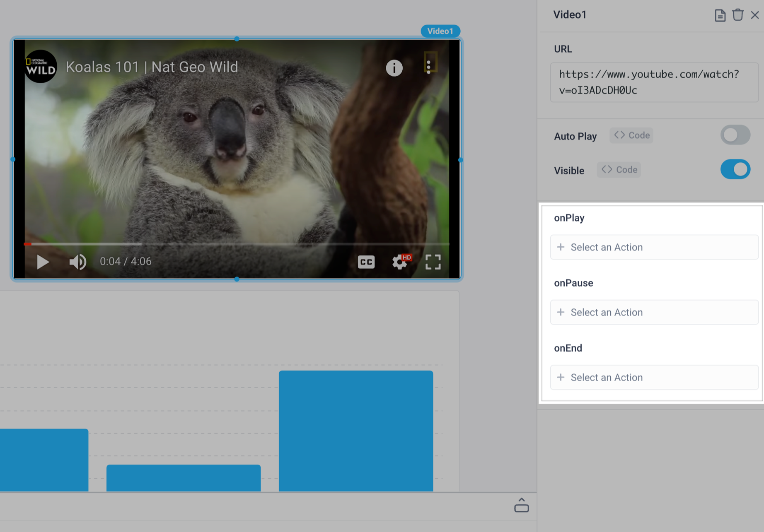Mute the video volume
This screenshot has height=532, width=764.
point(77,262)
